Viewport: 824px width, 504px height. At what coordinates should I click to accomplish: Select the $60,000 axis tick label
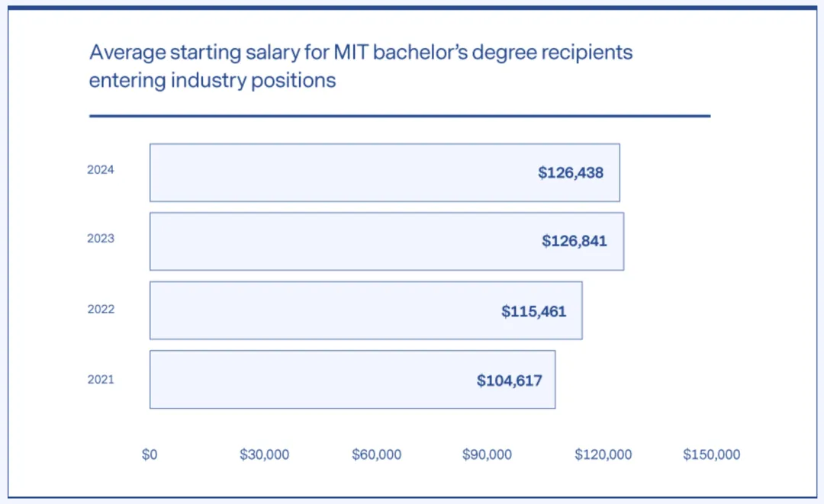click(376, 454)
